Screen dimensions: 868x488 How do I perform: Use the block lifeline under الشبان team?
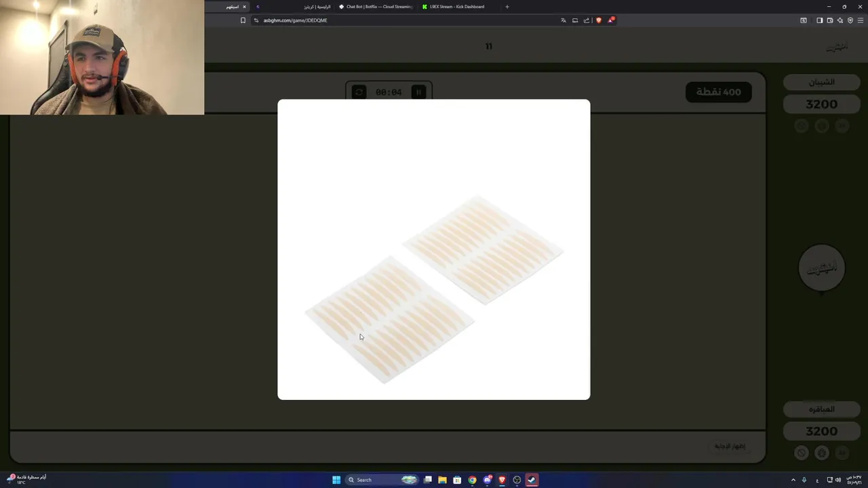(x=802, y=126)
